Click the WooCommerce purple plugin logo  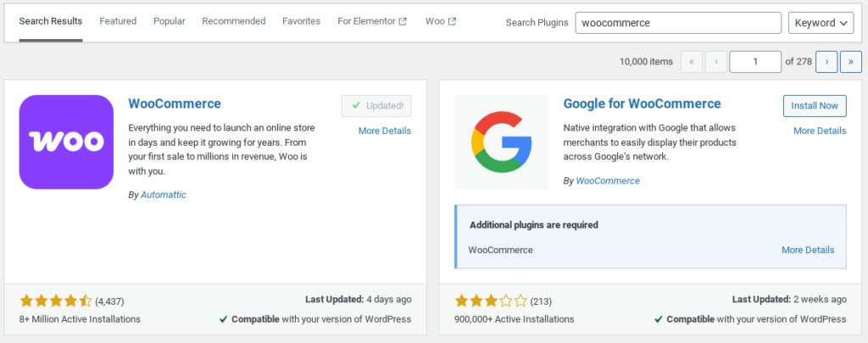(66, 142)
